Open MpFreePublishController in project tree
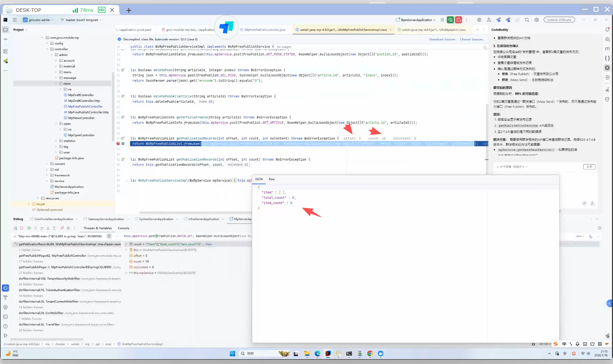Viewport: 613px width, 364px height. pos(85,107)
